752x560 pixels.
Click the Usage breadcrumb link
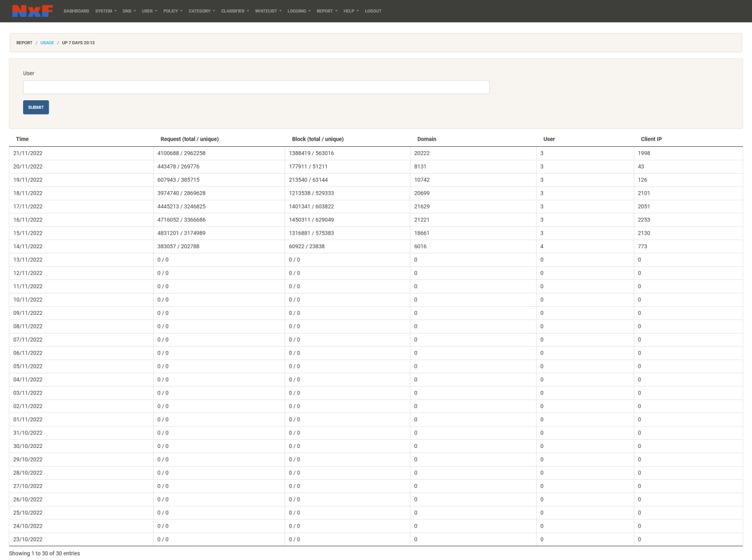tap(47, 43)
